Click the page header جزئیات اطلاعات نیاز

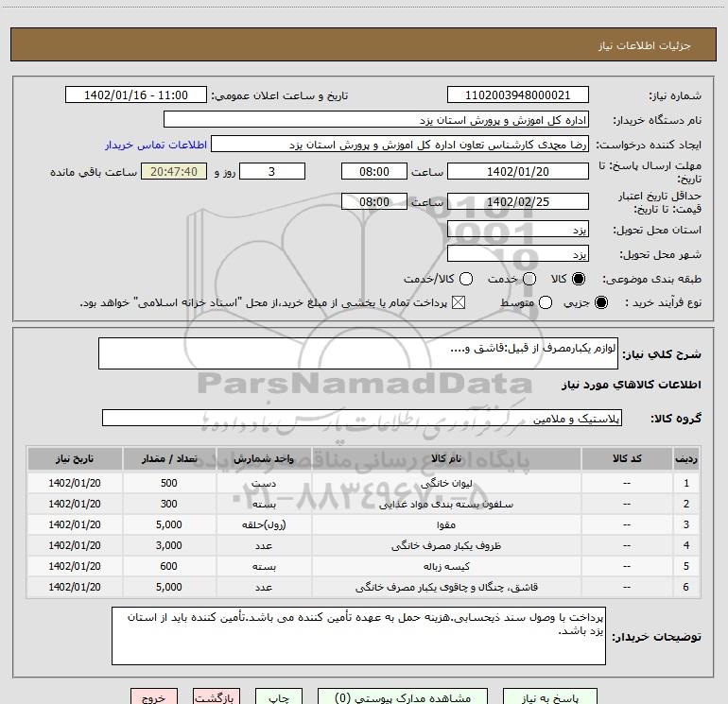645,45
